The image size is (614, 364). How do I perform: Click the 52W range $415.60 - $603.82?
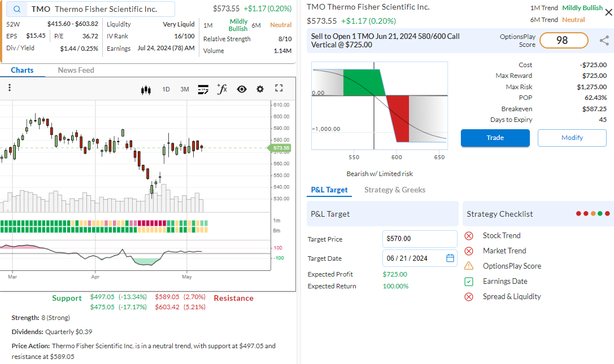[x=73, y=24]
